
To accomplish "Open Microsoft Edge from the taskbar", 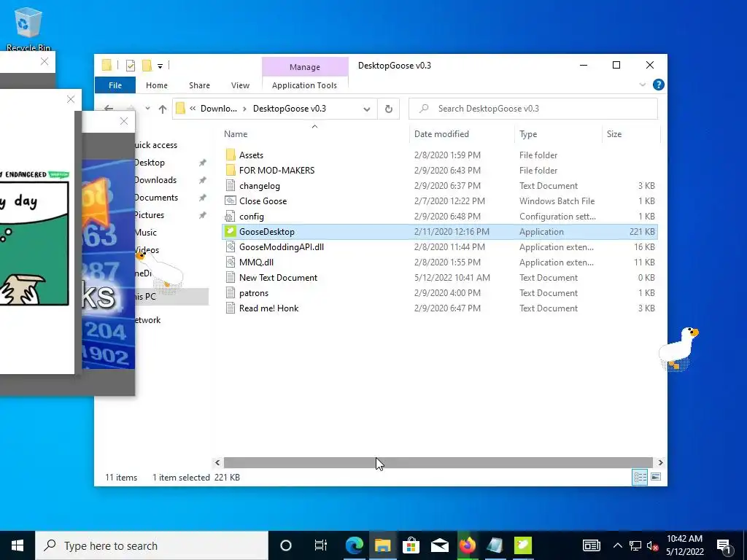I will 354,545.
